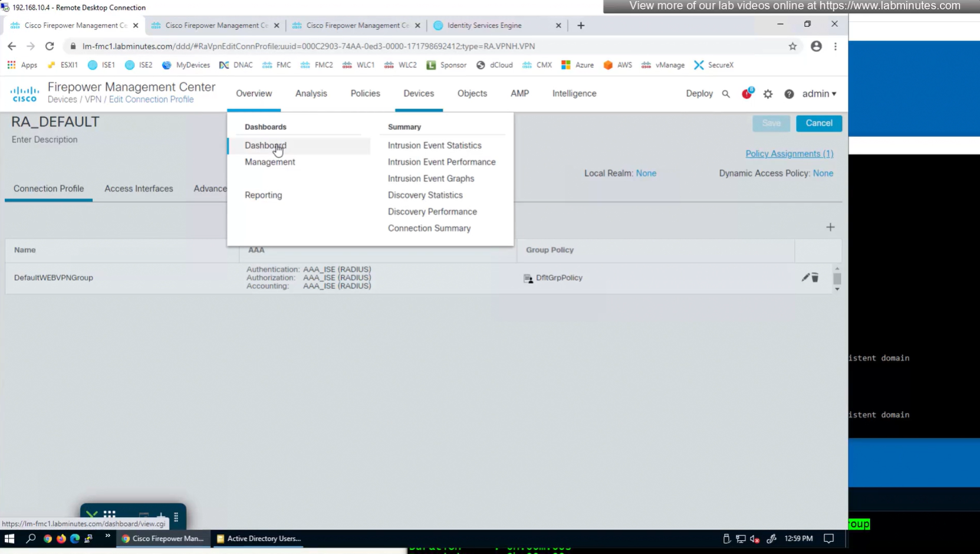This screenshot has height=554, width=980.
Task: Click the help question mark icon
Action: click(x=789, y=94)
